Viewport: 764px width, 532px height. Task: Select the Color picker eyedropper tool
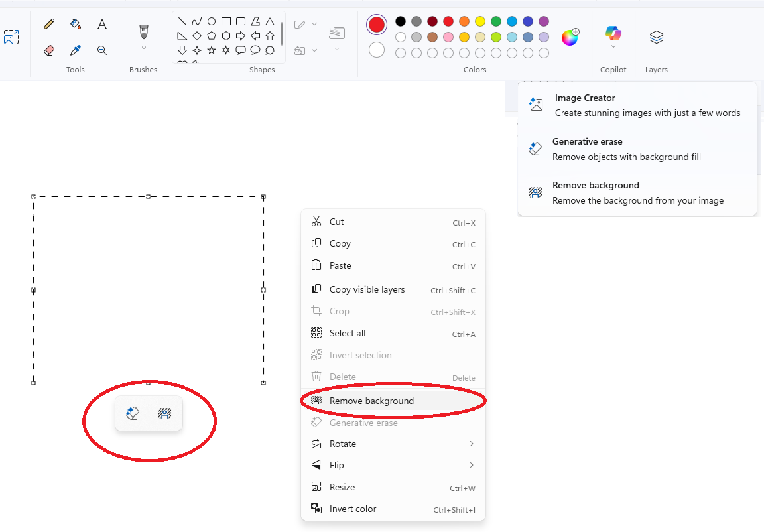click(x=76, y=50)
